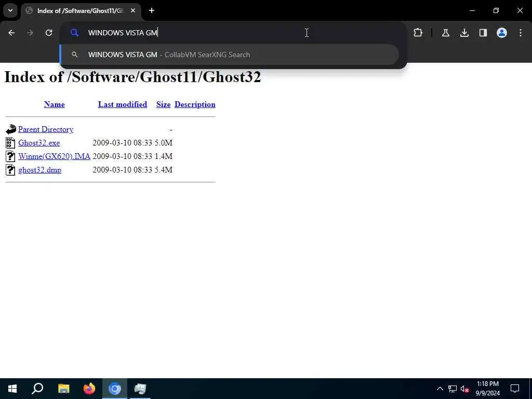This screenshot has height=399, width=532.
Task: Select the Index of /Software/Ghost11 tab
Action: coord(79,11)
